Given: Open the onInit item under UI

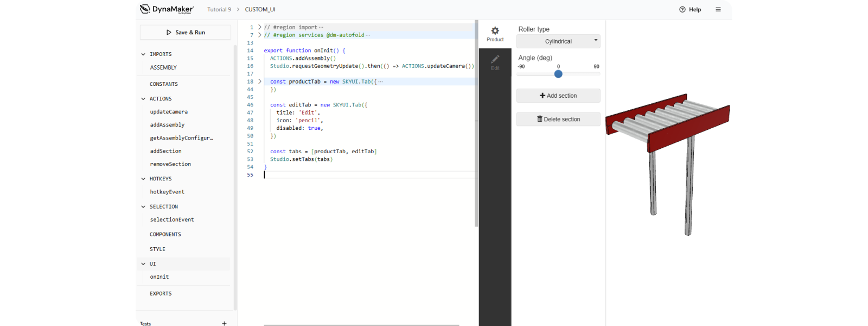Looking at the screenshot, I should [x=159, y=277].
